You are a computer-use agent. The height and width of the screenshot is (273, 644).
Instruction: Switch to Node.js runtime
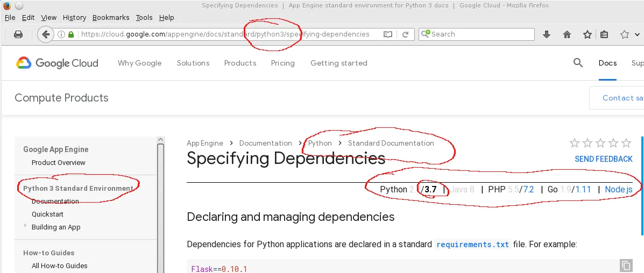pyautogui.click(x=619, y=189)
